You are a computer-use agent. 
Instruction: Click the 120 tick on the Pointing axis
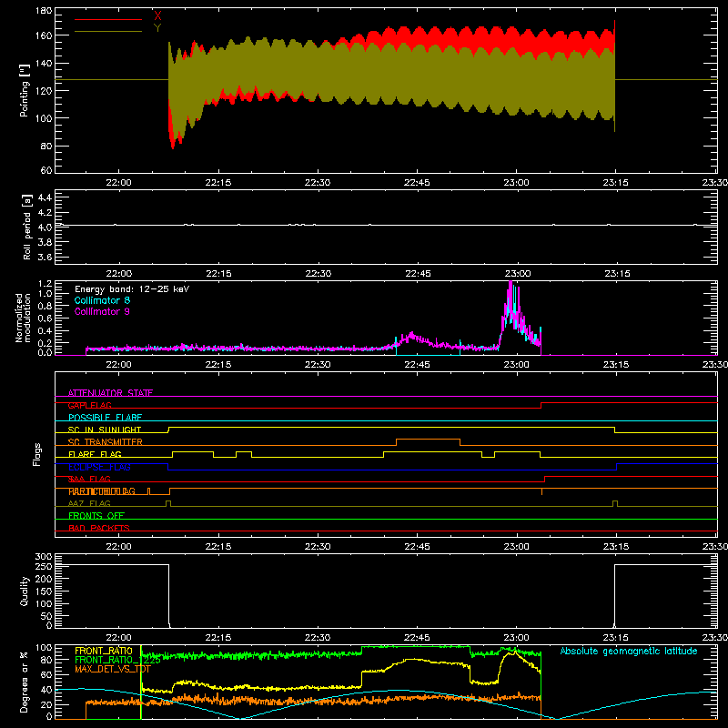pyautogui.click(x=44, y=90)
